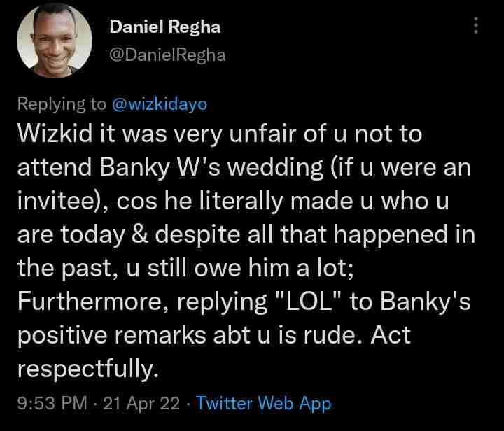504x431 pixels.
Task: Open the three-dot more options menu
Action: (476, 27)
